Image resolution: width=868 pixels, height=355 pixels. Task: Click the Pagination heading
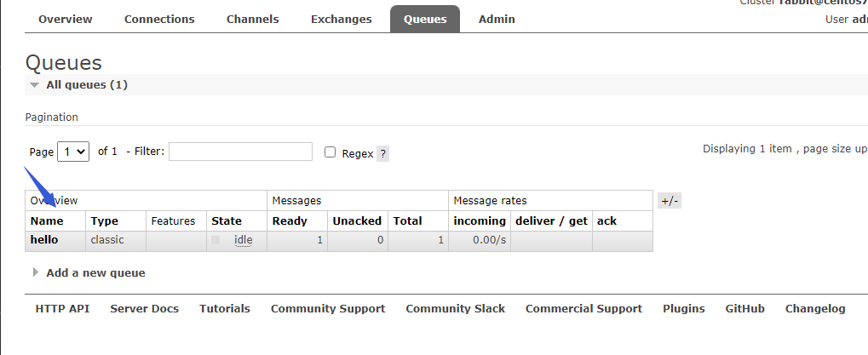point(51,117)
